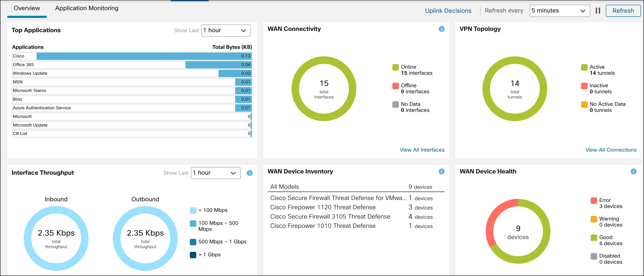644x276 pixels.
Task: Click the Good devices green legend swatch
Action: point(593,238)
